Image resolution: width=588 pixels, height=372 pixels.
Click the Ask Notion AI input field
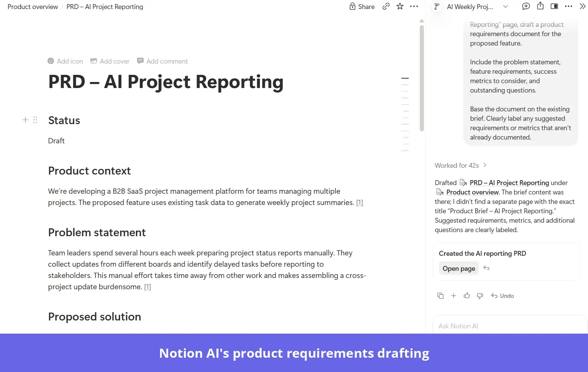(x=510, y=326)
